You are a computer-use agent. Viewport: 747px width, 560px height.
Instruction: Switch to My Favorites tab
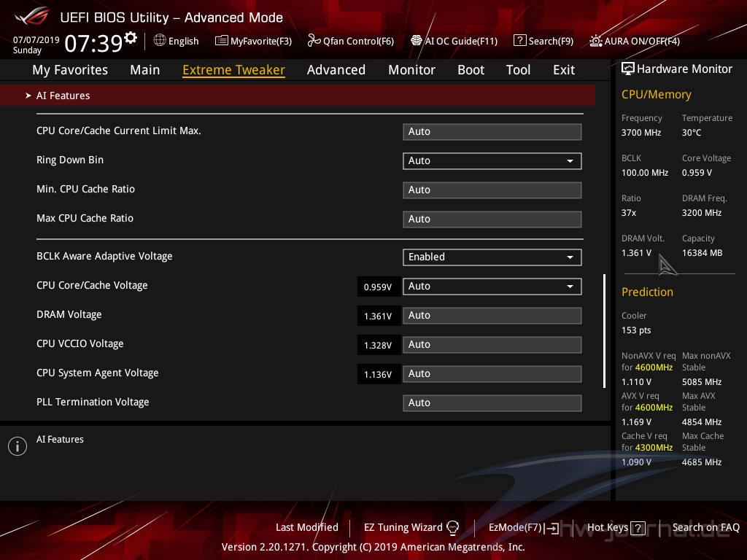(x=70, y=70)
